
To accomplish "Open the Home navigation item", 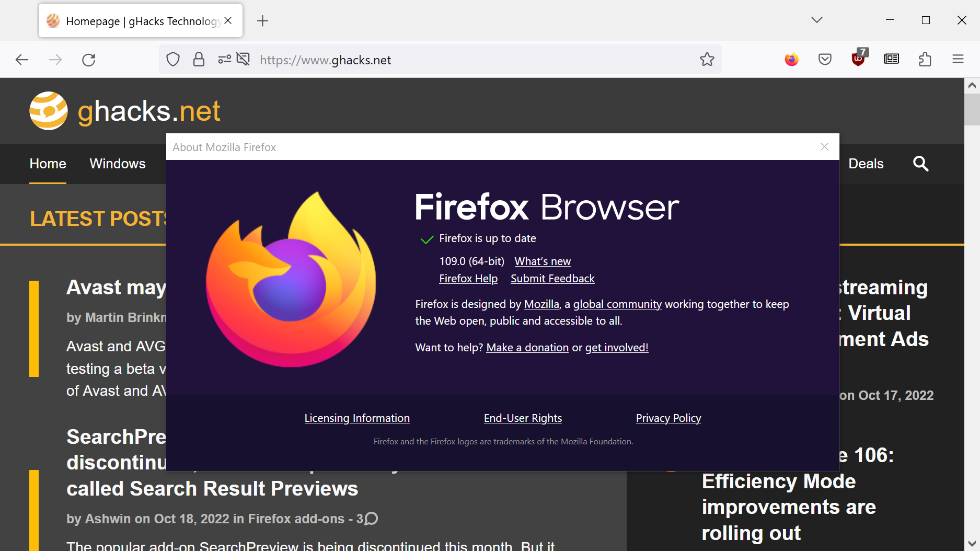I will (48, 164).
